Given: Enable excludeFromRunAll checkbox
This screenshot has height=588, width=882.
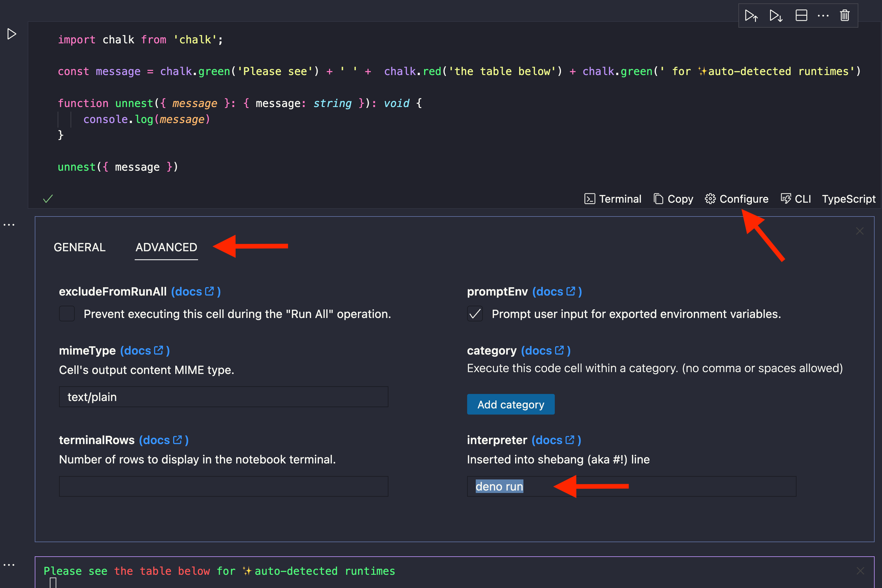Looking at the screenshot, I should click(x=67, y=313).
